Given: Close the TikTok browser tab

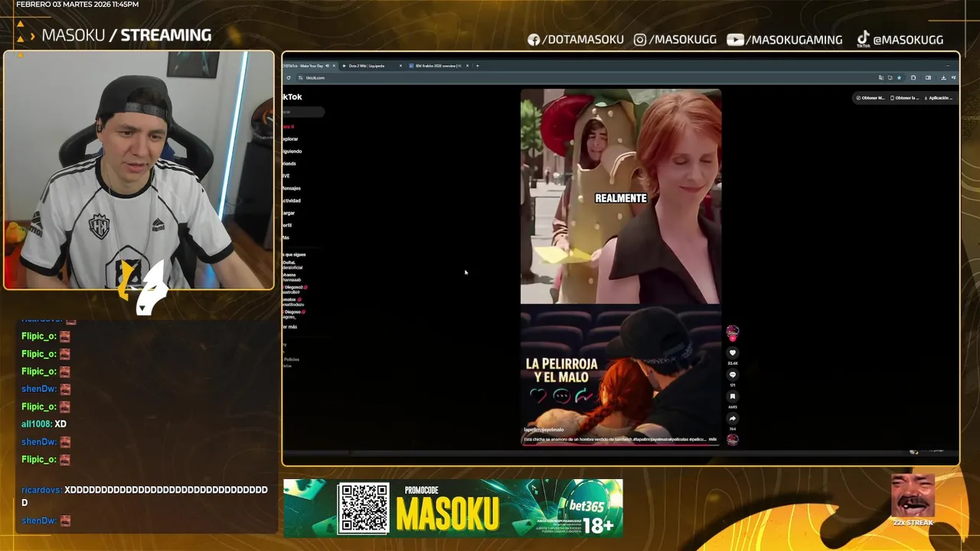Looking at the screenshot, I should (334, 66).
